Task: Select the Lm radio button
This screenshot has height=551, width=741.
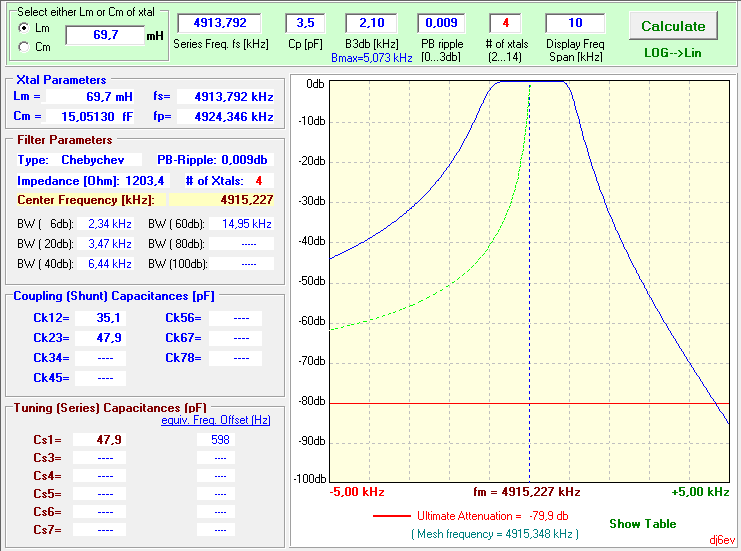Action: (x=24, y=28)
